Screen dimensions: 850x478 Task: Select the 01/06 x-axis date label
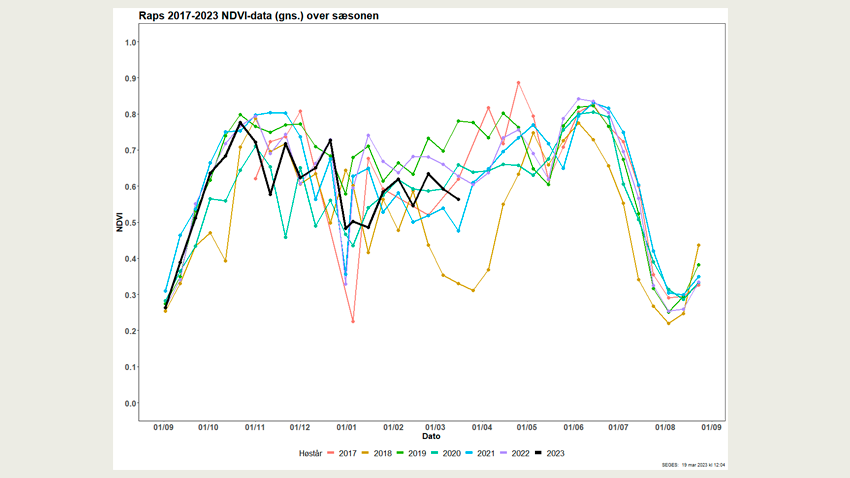point(574,427)
